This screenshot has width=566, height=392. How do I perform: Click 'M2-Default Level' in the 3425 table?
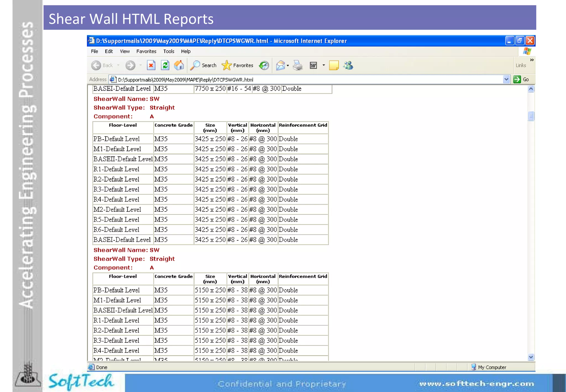117,210
